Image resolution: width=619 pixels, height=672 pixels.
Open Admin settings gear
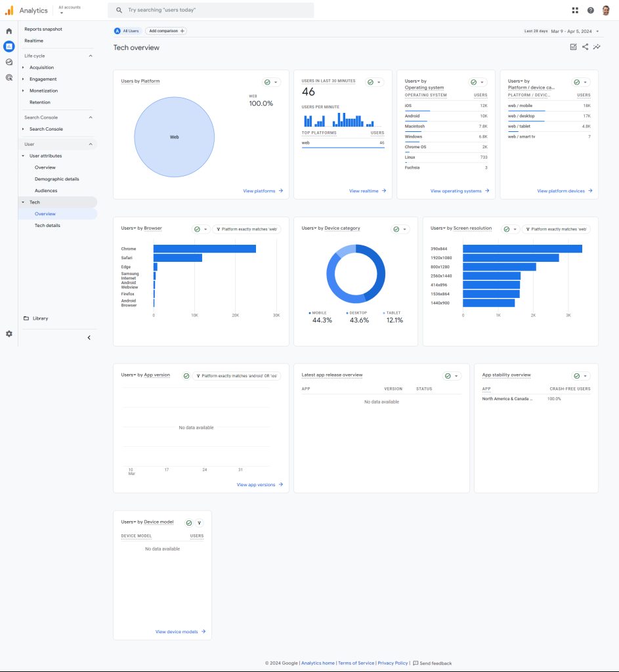(x=9, y=334)
